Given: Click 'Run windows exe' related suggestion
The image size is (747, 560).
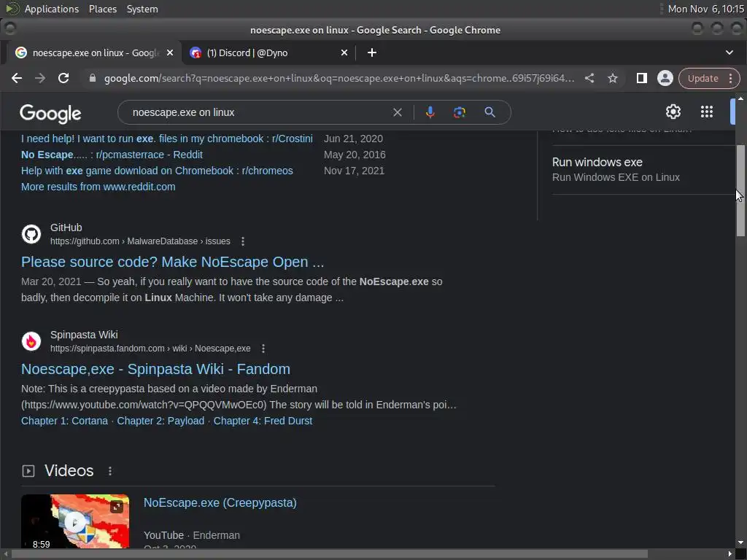Looking at the screenshot, I should point(597,162).
